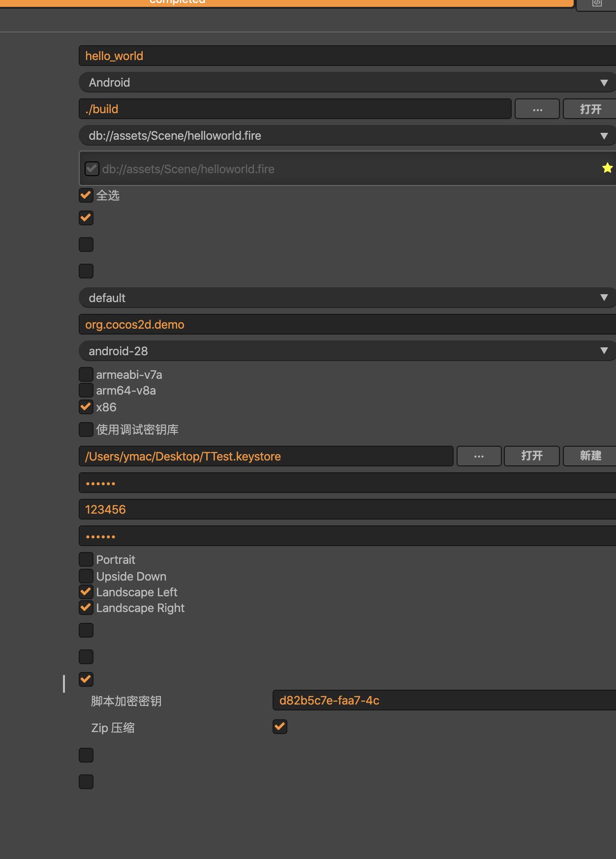Uncheck the Landscape Right orientation checkbox
Viewport: 616px width, 859px height.
[86, 608]
